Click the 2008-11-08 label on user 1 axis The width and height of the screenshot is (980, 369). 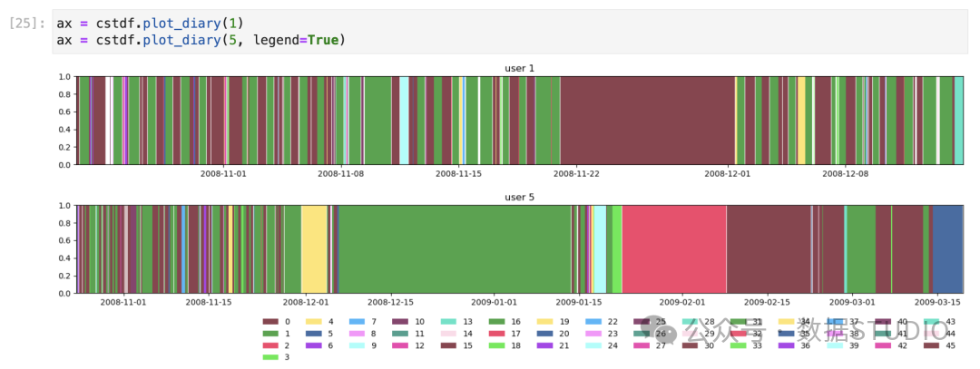coord(342,174)
